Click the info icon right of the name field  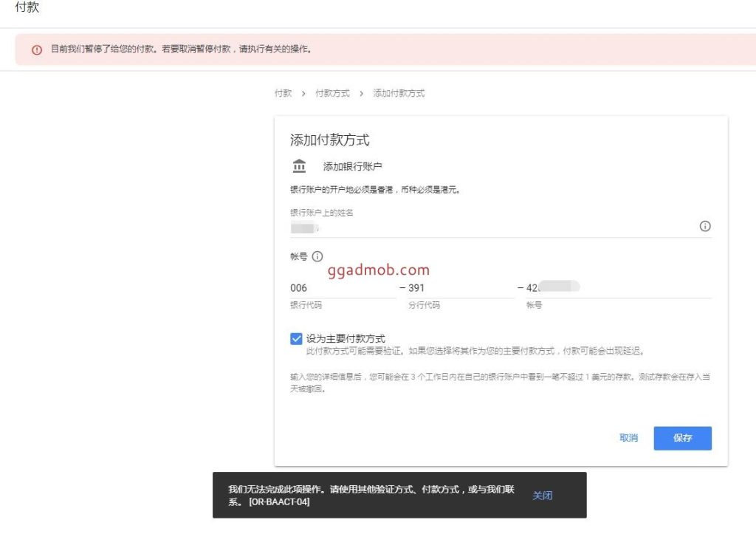(x=704, y=226)
